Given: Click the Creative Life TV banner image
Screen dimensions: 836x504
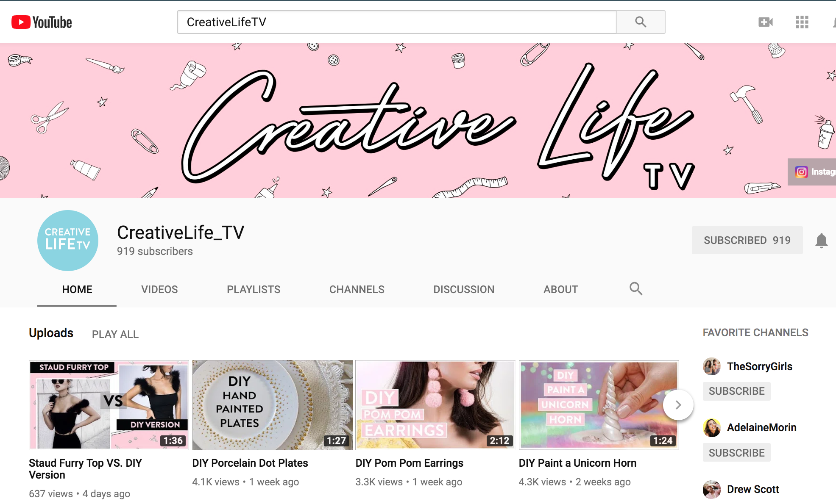Looking at the screenshot, I should click(x=418, y=121).
